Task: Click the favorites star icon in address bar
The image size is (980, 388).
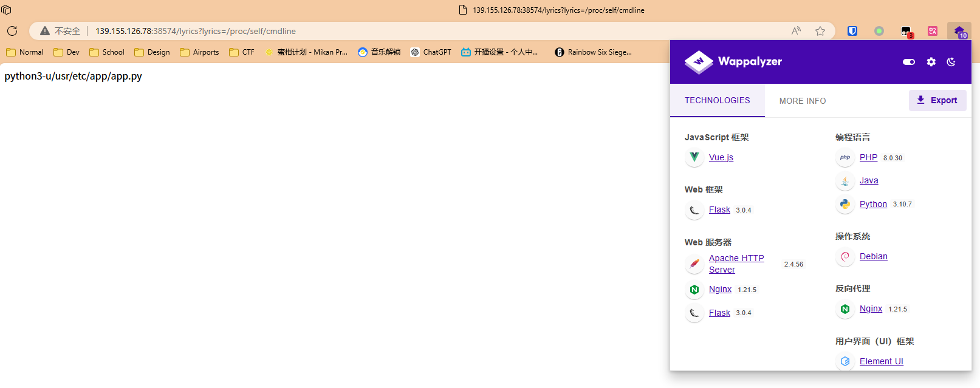Action: (820, 31)
